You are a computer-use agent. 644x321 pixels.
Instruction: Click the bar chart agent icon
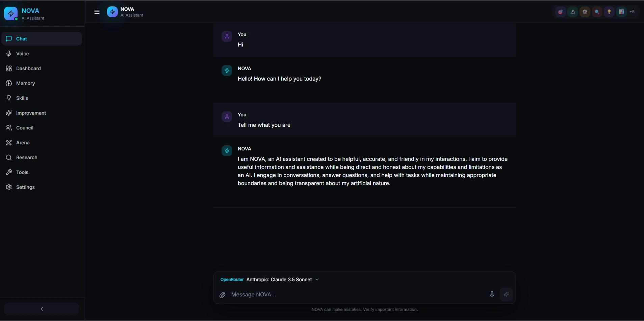tap(621, 12)
